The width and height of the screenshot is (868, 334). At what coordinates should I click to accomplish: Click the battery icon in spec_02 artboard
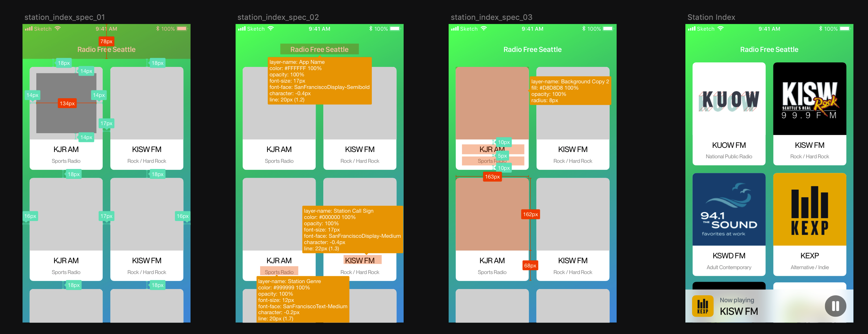point(395,29)
